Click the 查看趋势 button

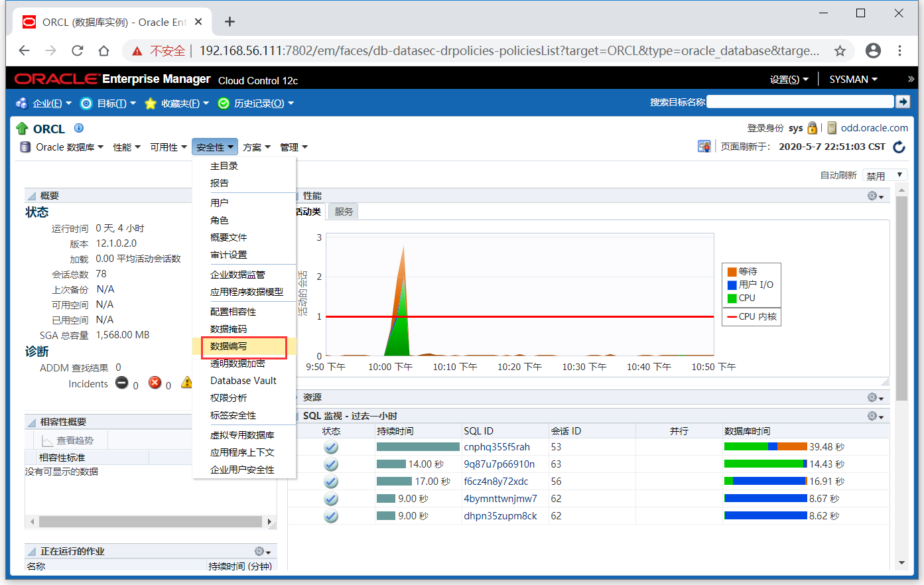click(68, 440)
